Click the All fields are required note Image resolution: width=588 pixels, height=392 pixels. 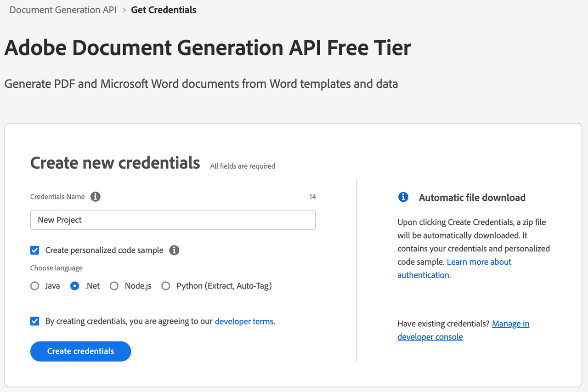coord(243,166)
